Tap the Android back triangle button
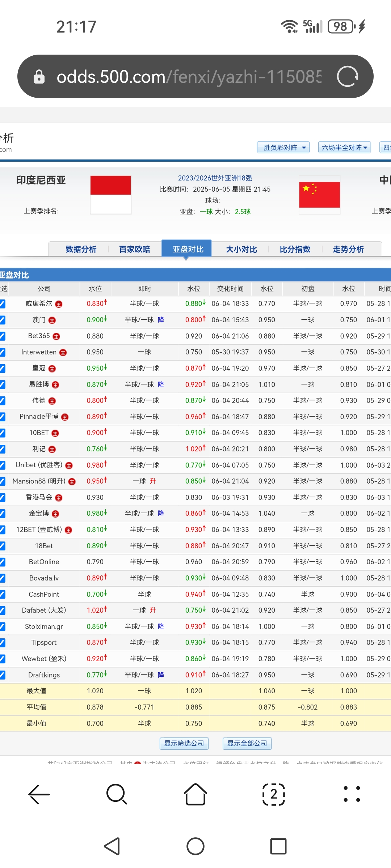This screenshot has width=391, height=868. click(x=112, y=846)
